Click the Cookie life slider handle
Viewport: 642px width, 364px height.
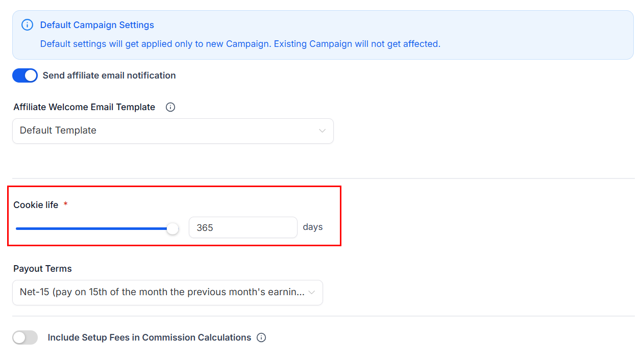click(173, 228)
